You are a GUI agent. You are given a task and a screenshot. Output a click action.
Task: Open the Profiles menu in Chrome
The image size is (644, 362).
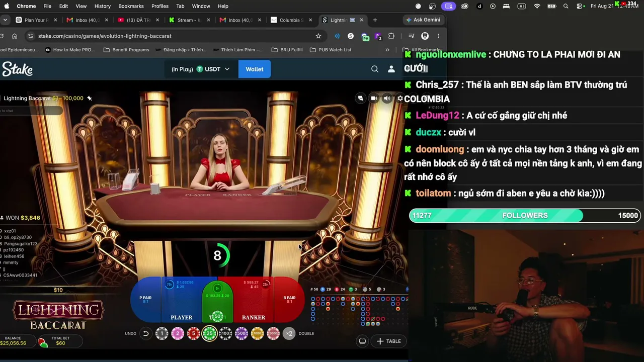(x=160, y=6)
